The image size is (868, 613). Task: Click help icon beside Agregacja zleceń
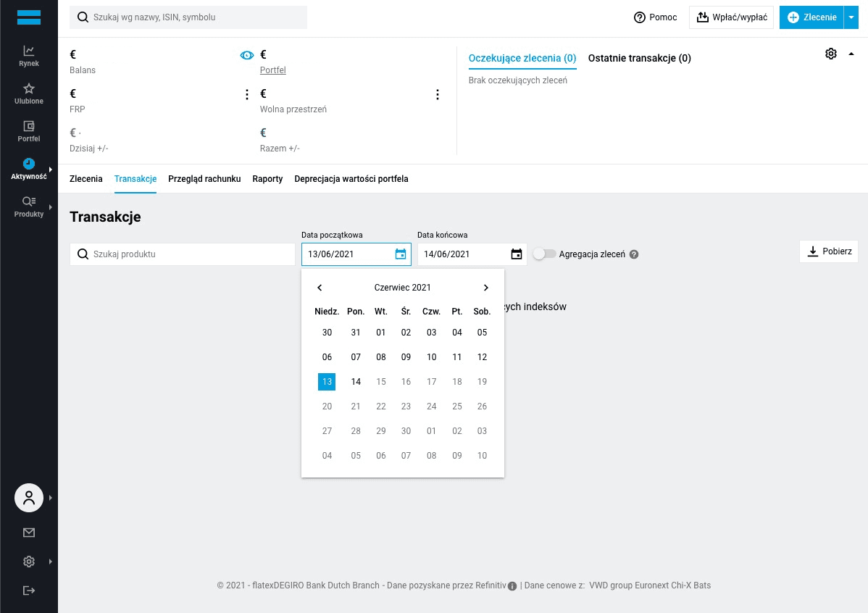[634, 255]
